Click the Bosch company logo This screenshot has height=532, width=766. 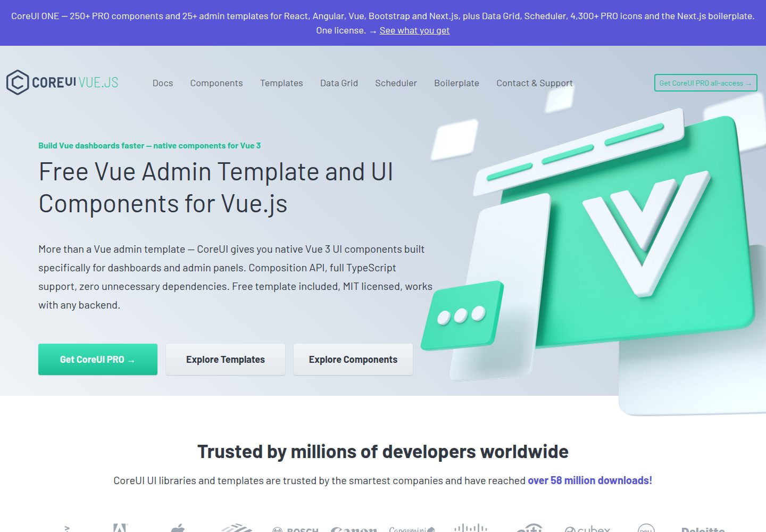tap(295, 529)
